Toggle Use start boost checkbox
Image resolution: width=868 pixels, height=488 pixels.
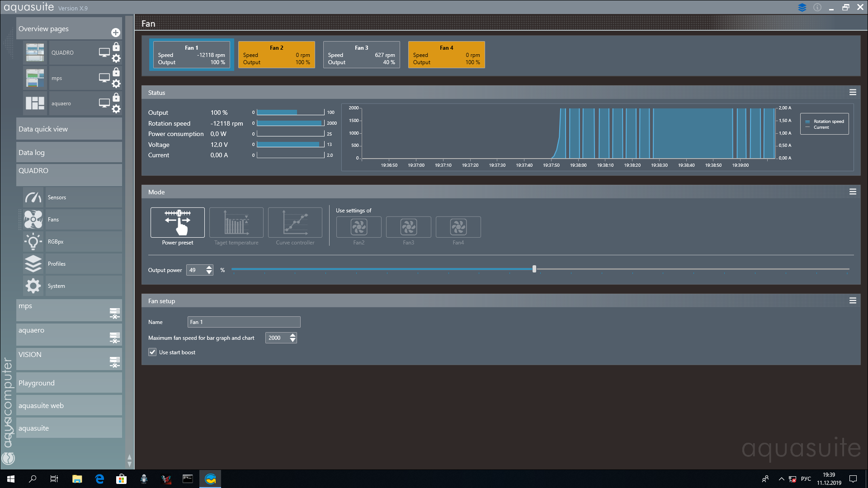152,352
